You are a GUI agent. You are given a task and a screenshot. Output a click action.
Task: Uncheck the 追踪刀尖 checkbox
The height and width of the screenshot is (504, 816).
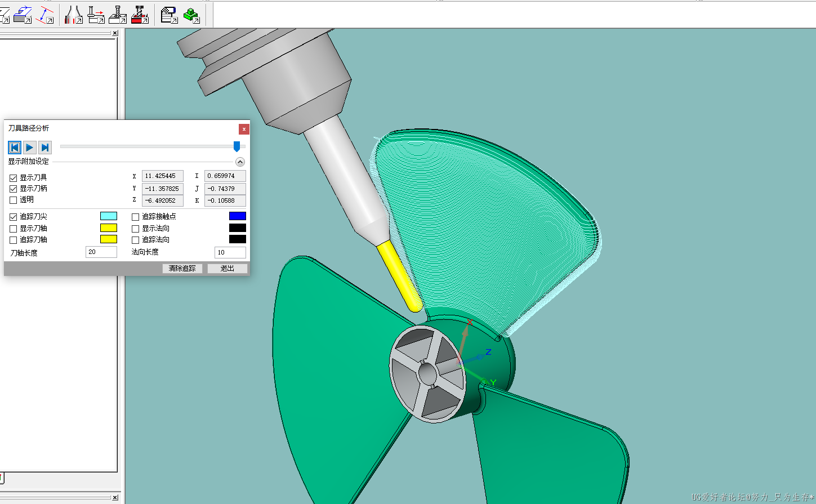[14, 217]
